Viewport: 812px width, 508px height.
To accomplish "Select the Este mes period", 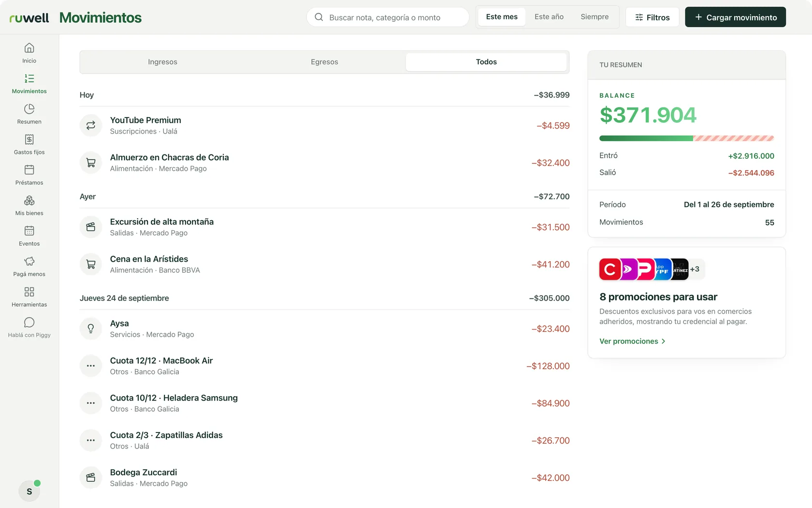I will coord(502,17).
